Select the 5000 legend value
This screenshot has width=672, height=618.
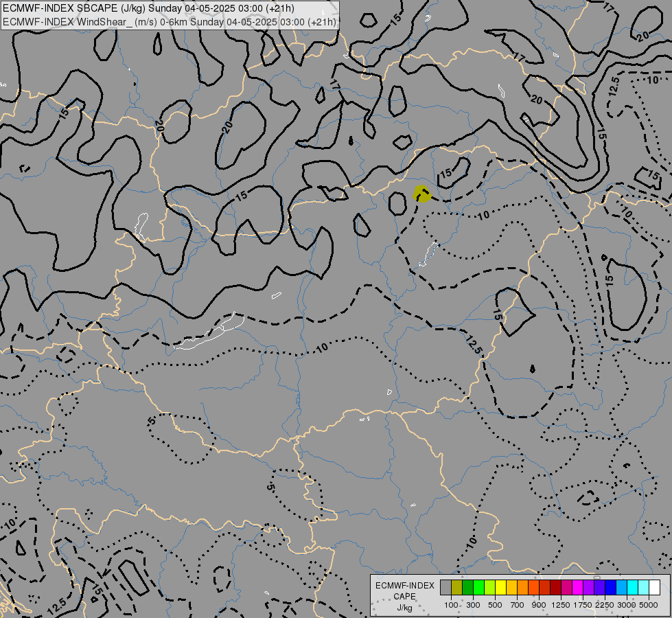(649, 605)
